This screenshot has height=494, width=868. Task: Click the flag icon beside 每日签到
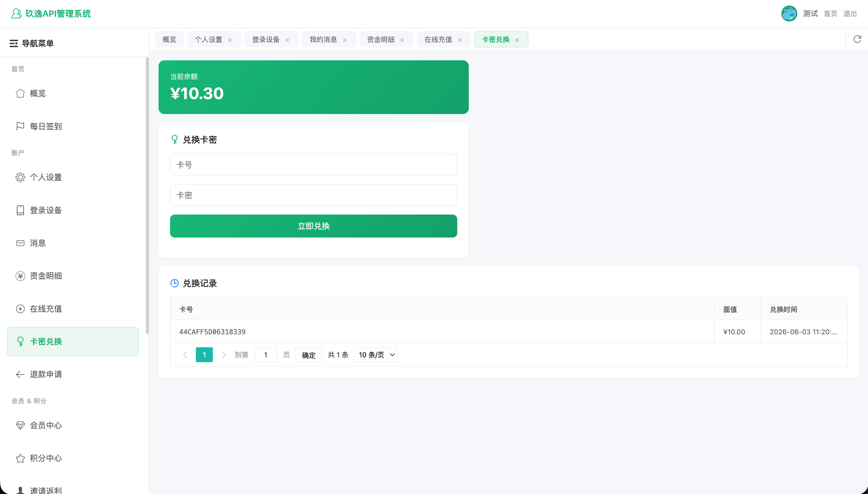(20, 126)
